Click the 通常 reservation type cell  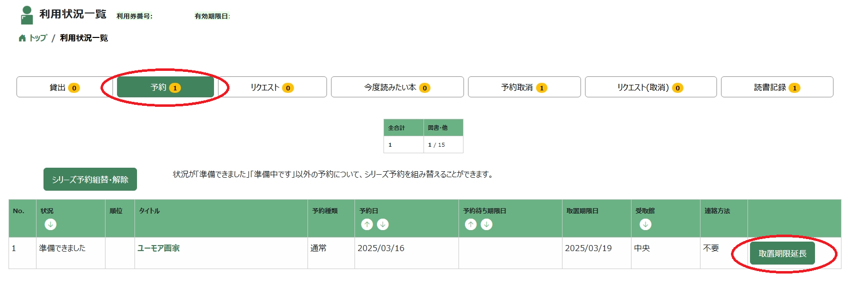(x=331, y=253)
